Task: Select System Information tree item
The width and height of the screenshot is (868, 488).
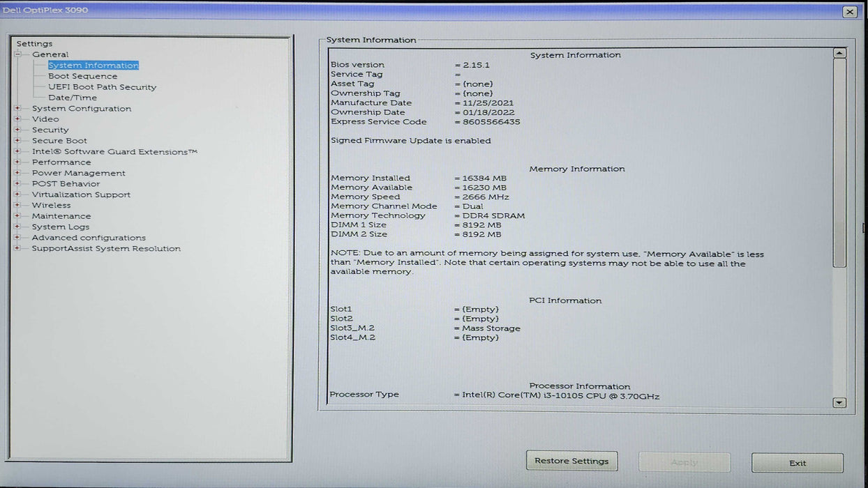Action: click(93, 66)
